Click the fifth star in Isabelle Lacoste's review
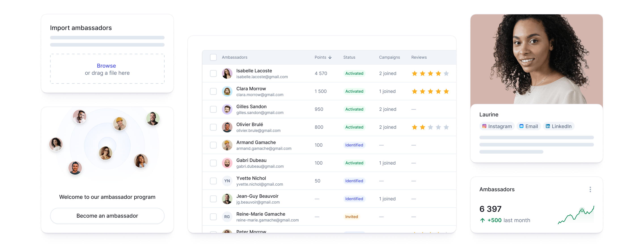The image size is (644, 249). pos(446,74)
